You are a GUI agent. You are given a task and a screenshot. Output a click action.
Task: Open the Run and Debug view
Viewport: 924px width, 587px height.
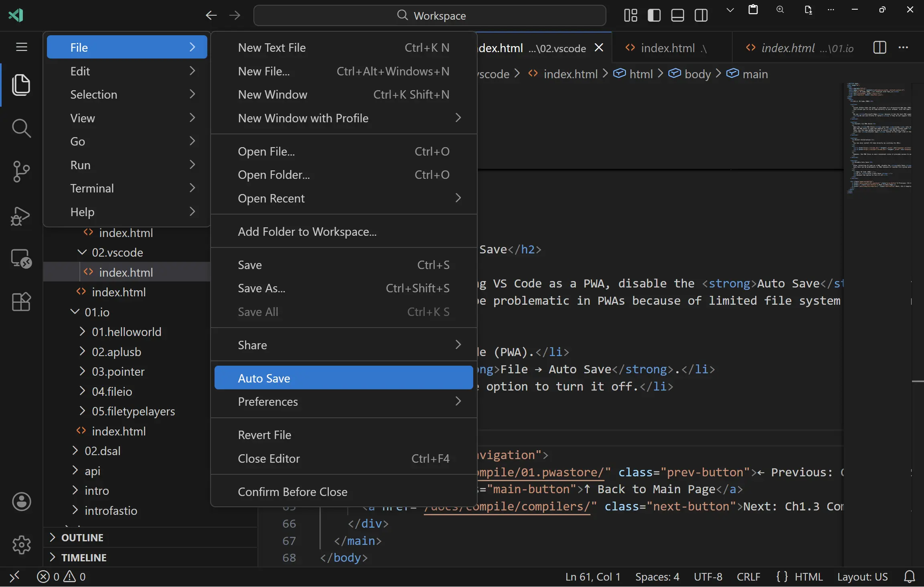point(21,216)
